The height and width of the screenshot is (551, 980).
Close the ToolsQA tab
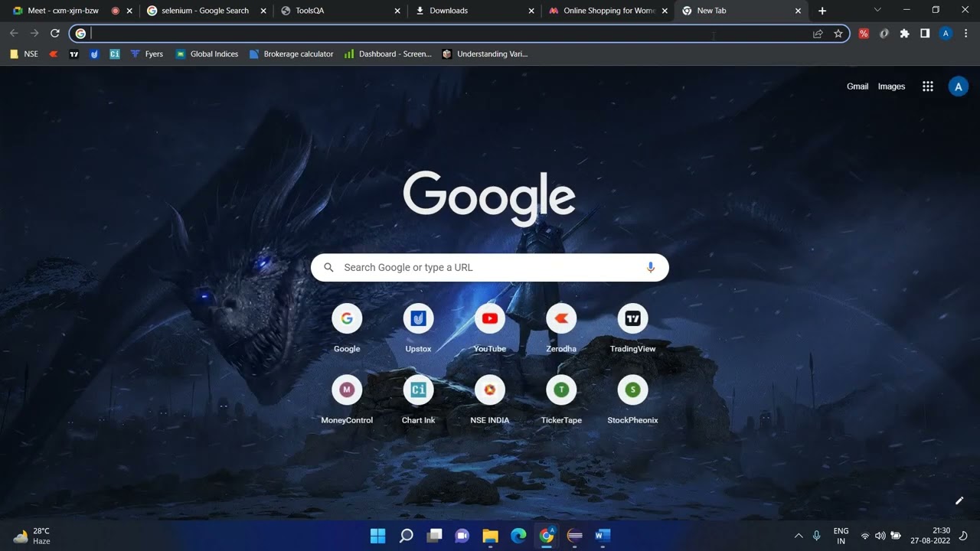(397, 11)
